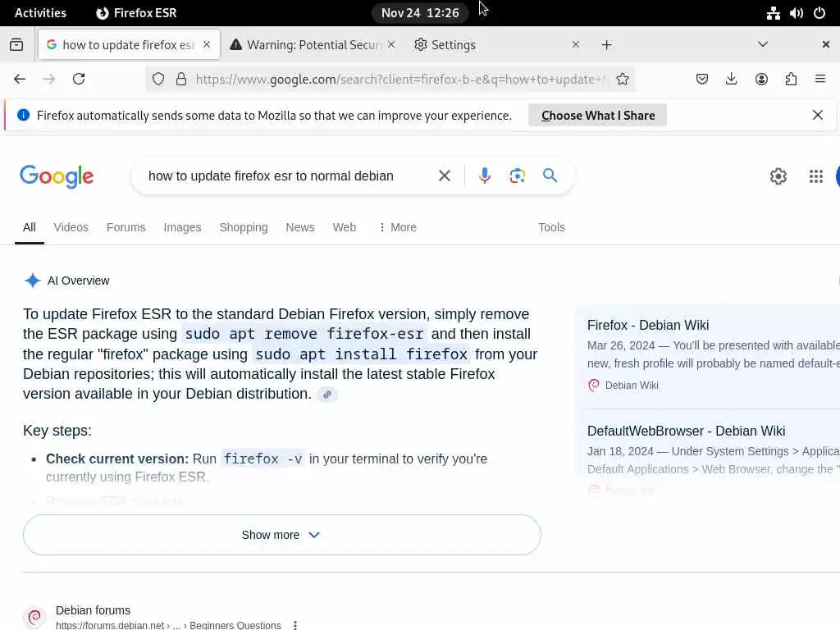Viewport: 840px width, 630px height.
Task: Open Debian forums search result
Action: click(x=93, y=610)
